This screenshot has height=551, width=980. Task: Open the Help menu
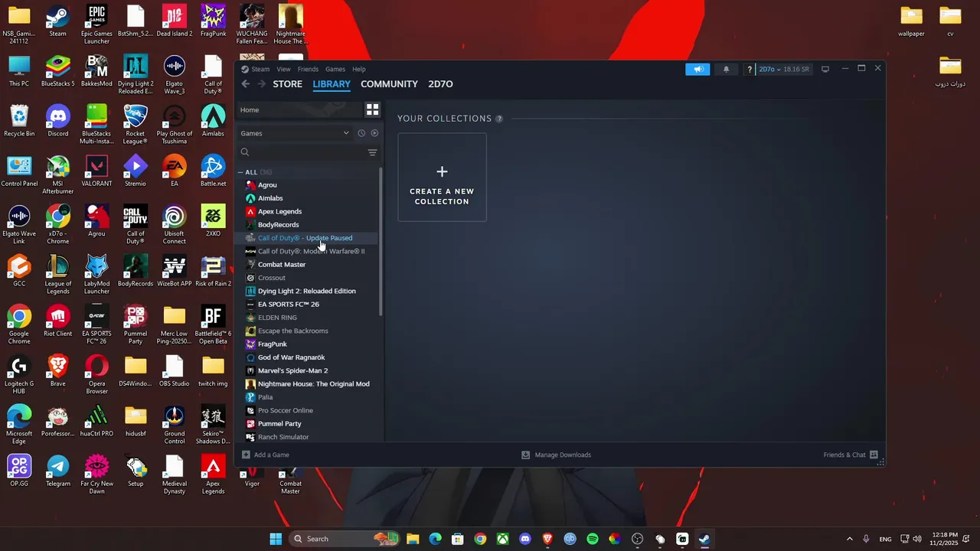359,69
